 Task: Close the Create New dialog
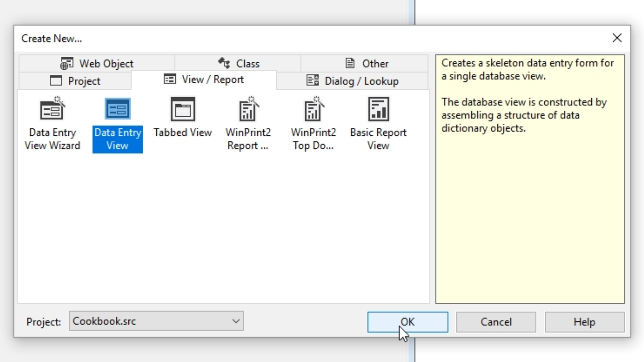pyautogui.click(x=617, y=38)
